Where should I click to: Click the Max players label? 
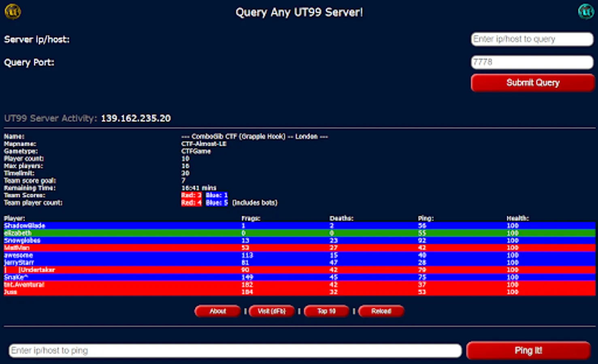click(23, 166)
